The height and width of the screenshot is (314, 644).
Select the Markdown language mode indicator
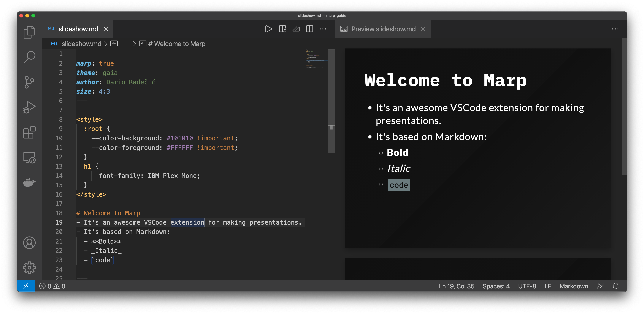(574, 286)
